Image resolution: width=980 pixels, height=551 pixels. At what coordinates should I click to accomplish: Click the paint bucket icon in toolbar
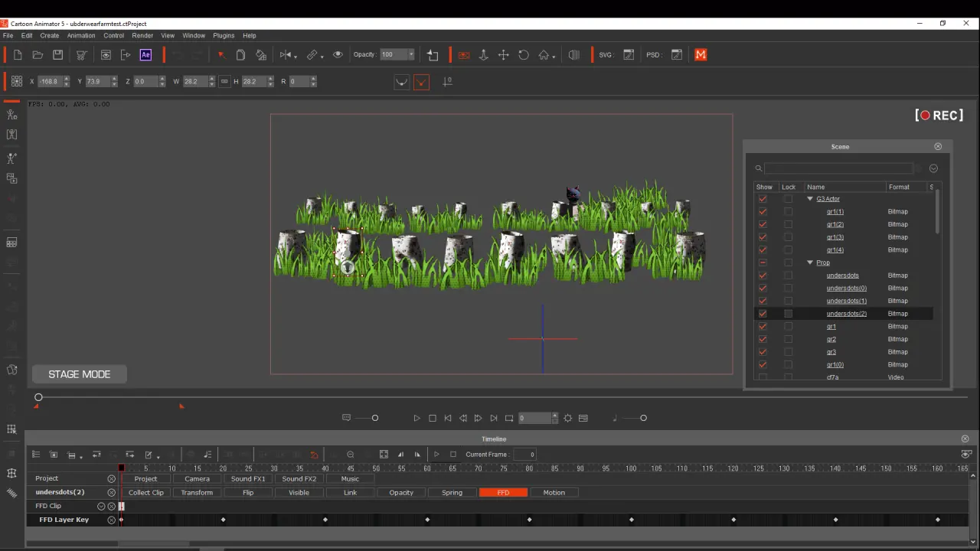click(x=261, y=55)
